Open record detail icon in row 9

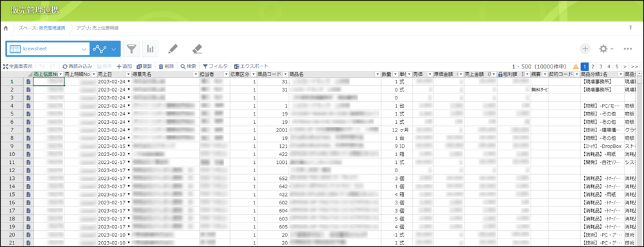click(28, 146)
